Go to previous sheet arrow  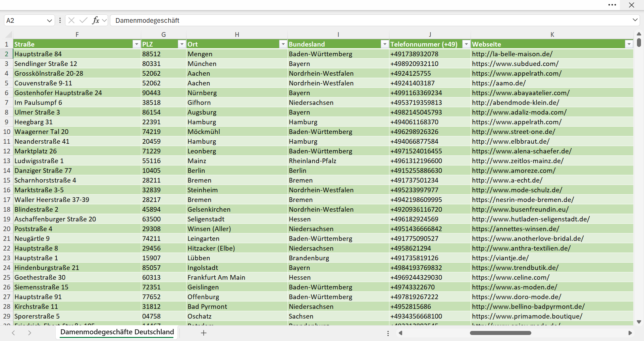(x=13, y=333)
